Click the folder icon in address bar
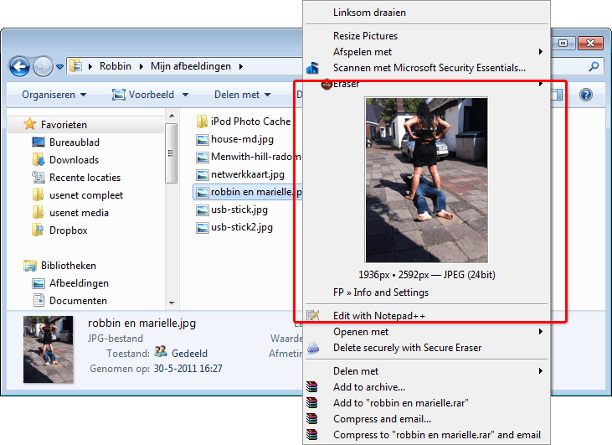Viewport: 612px width, 445px height. (75, 66)
